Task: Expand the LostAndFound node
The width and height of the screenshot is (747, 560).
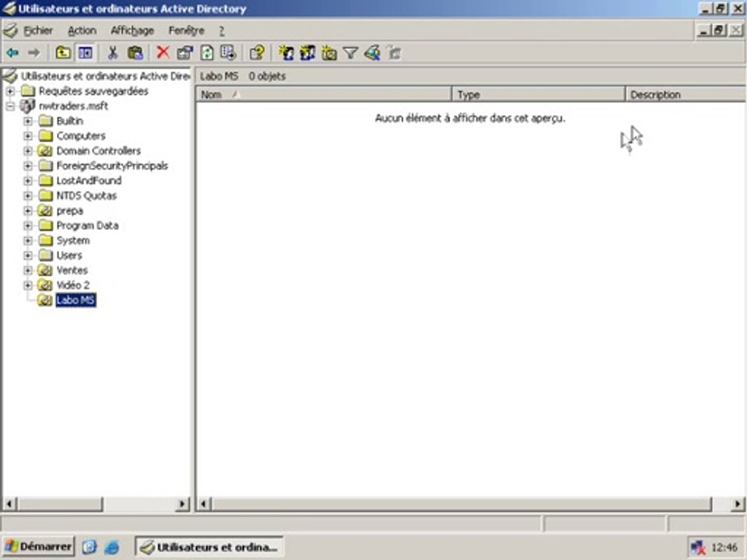Action: [x=28, y=180]
